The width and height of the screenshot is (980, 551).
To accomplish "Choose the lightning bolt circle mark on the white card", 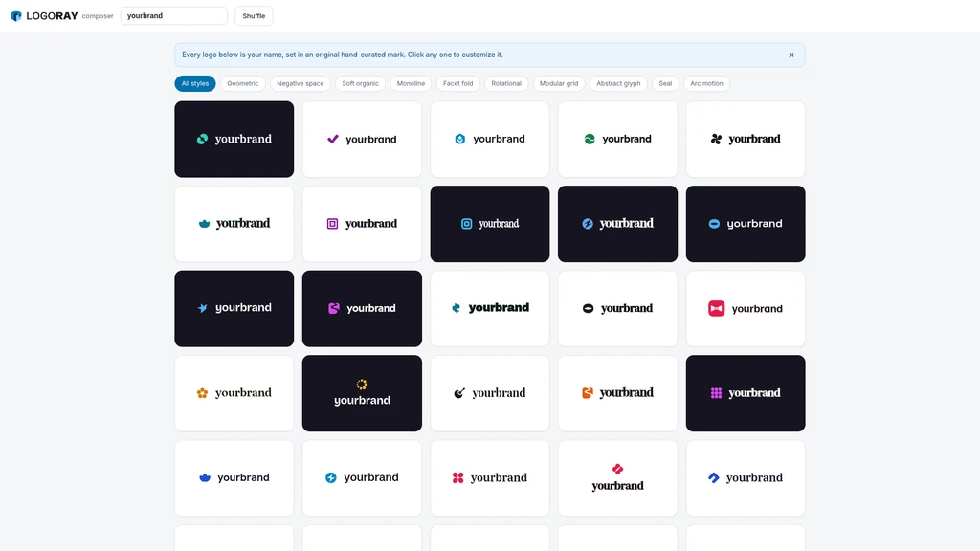I will click(331, 478).
